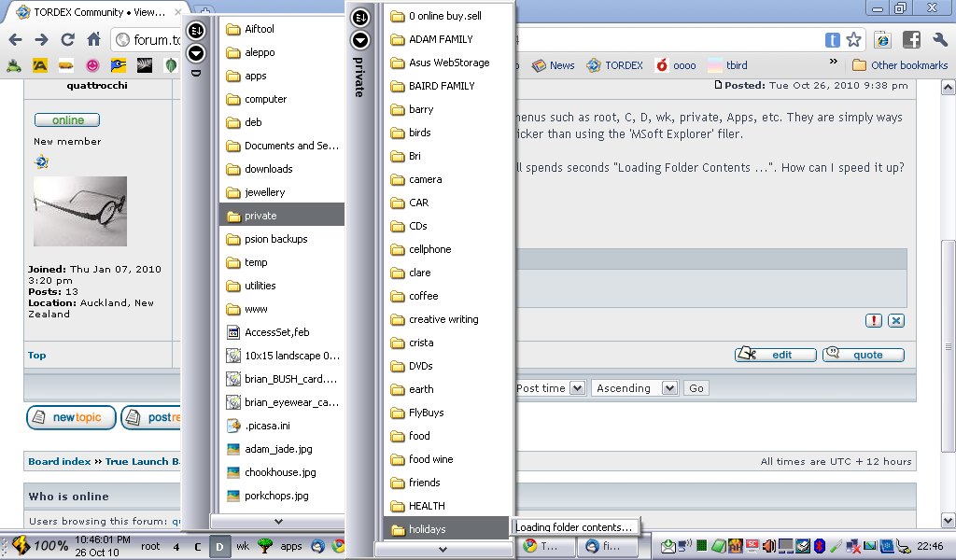Open the 'creative writing' folder entry
The width and height of the screenshot is (956, 560).
443,319
